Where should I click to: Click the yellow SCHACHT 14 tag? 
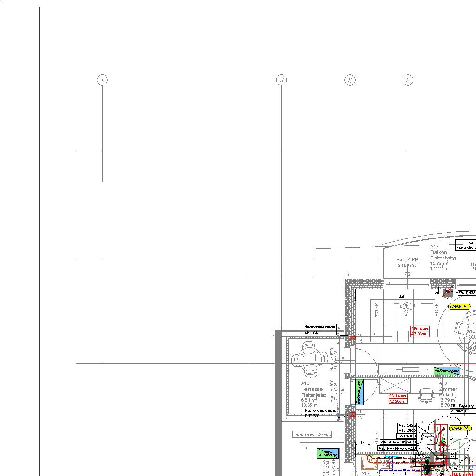tap(459, 307)
